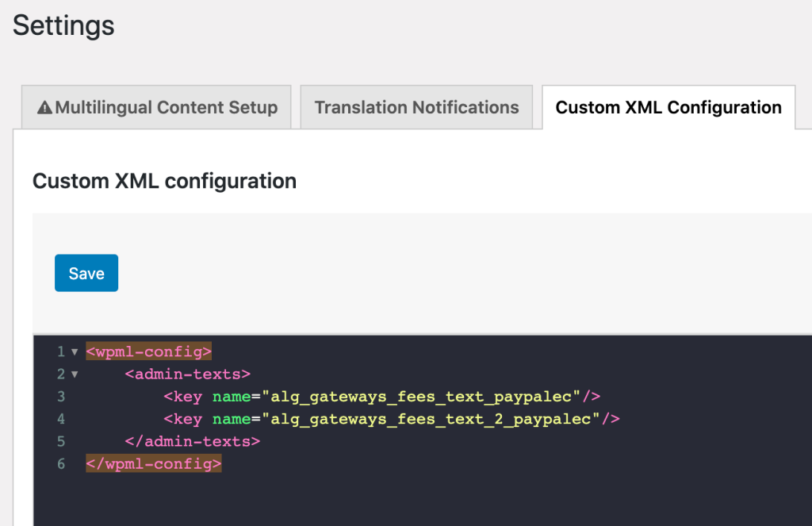The height and width of the screenshot is (526, 812).
Task: Click line number 5 in the gutter
Action: (61, 442)
